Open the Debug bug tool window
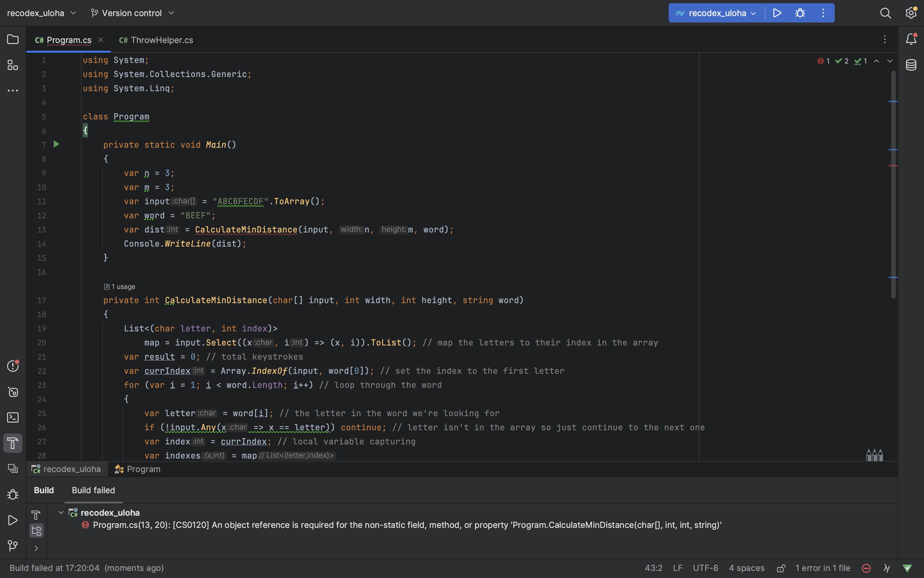Image resolution: width=924 pixels, height=578 pixels. pyautogui.click(x=13, y=494)
